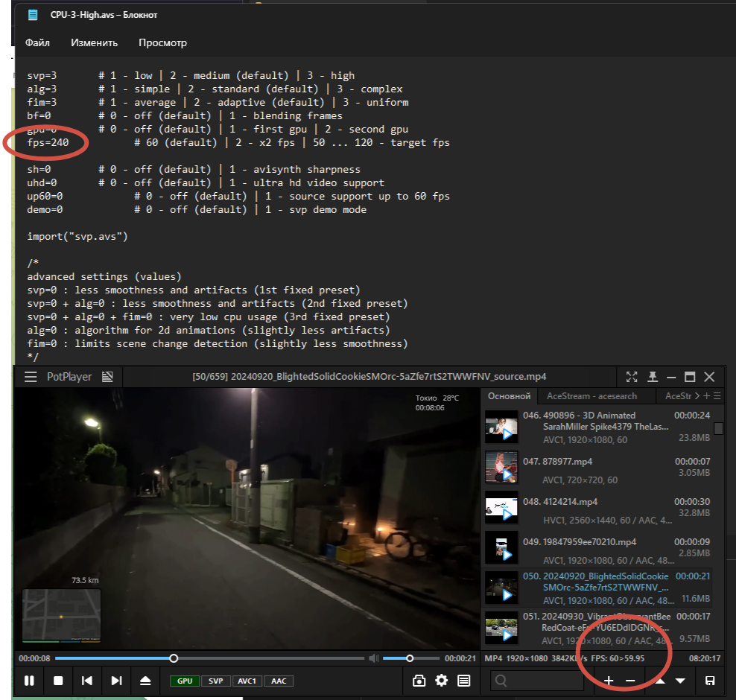Click the FPS: 60>59.95 status text

[x=618, y=658]
